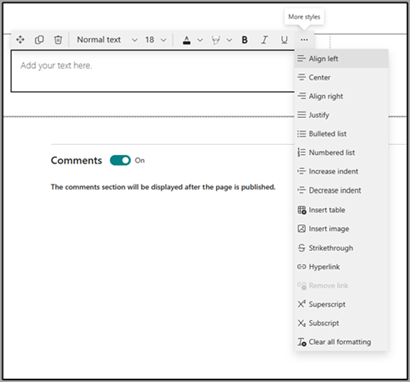
Task: Toggle italic formatting
Action: pos(264,40)
